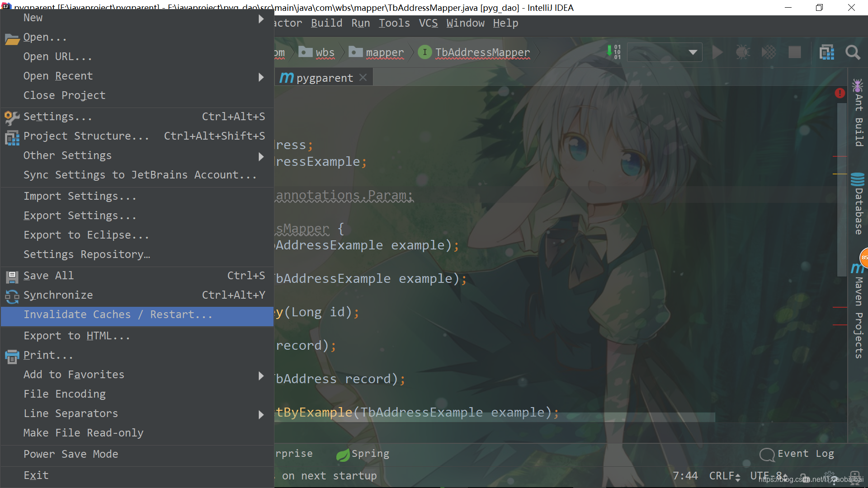Select File Encoding entry
Image resolution: width=868 pixels, height=488 pixels.
[137, 394]
